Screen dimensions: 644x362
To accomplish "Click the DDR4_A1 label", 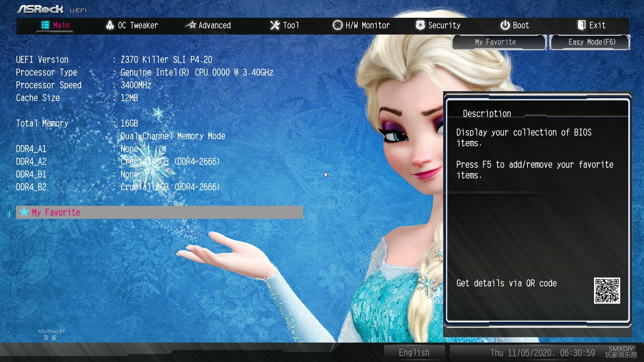I will (x=31, y=149).
